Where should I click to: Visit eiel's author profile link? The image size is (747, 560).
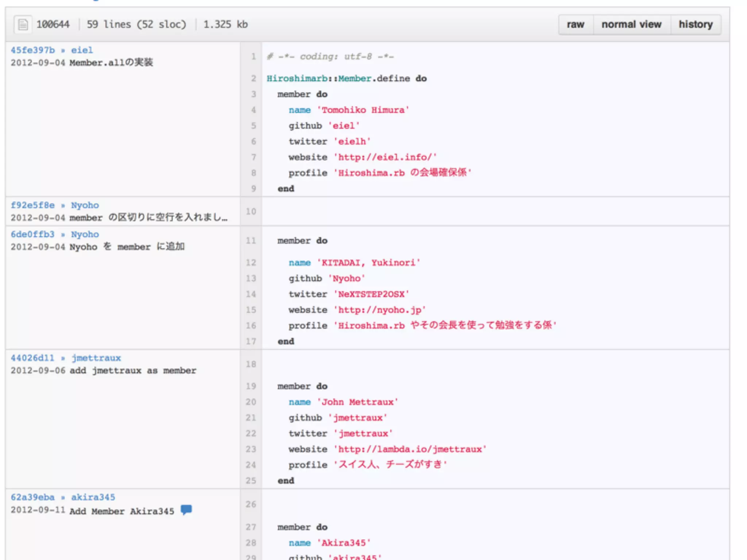pos(82,50)
